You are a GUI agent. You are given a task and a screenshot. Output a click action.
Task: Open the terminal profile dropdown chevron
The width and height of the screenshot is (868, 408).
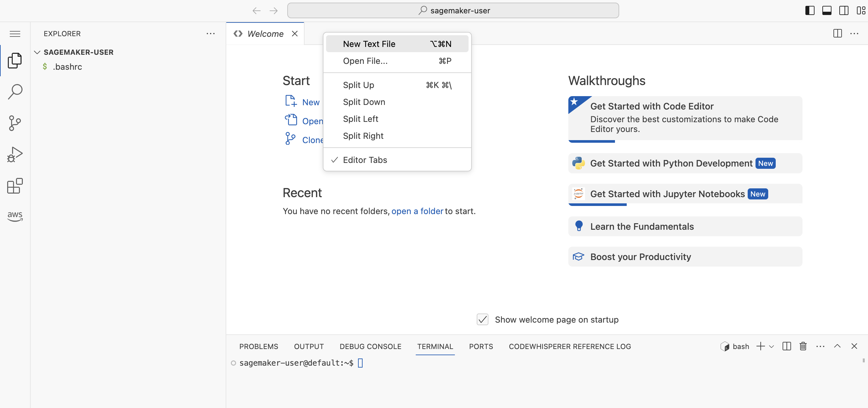(x=771, y=346)
